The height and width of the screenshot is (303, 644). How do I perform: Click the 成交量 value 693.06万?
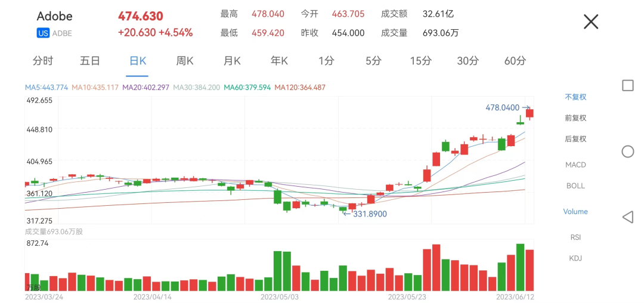pyautogui.click(x=440, y=33)
